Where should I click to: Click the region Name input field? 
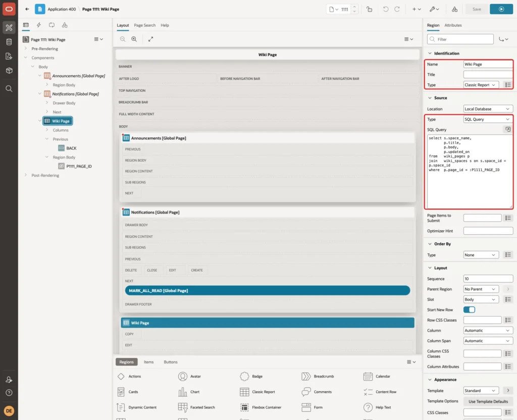click(488, 64)
